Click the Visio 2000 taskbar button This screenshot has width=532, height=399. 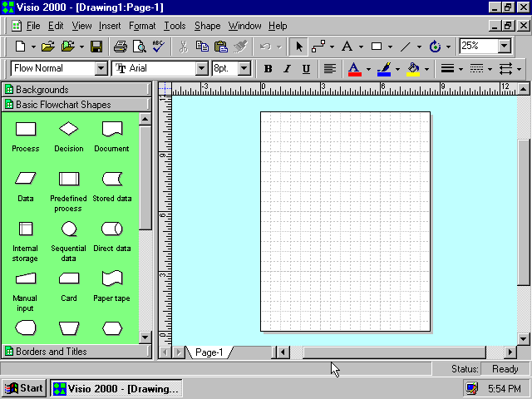(116, 388)
